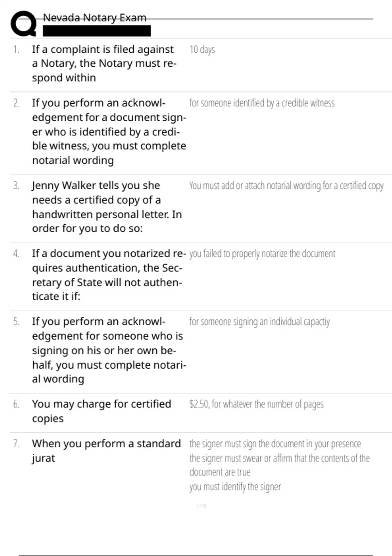This screenshot has width=392, height=556.
Task: Select the Jenny Walker certified copy question
Action: [x=107, y=207]
